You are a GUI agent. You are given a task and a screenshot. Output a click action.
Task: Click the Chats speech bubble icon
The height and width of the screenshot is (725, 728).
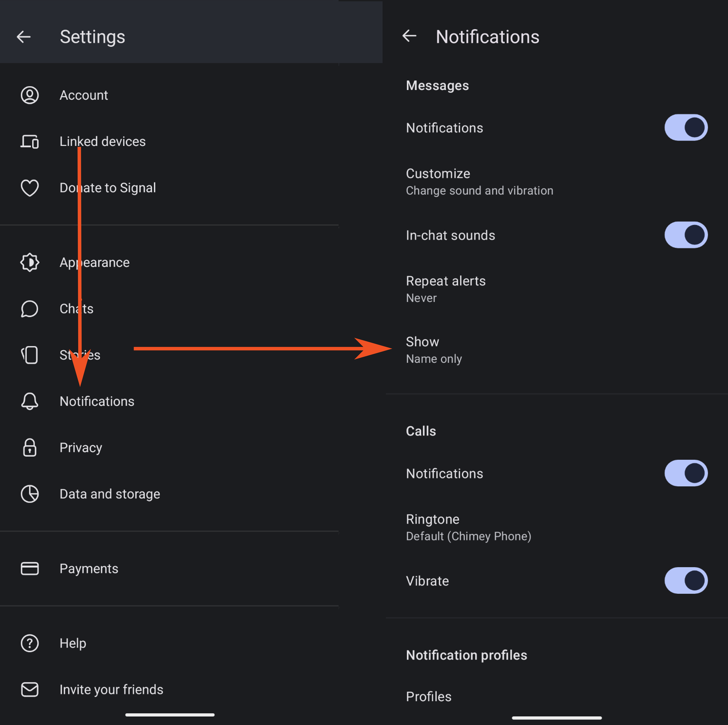click(30, 309)
